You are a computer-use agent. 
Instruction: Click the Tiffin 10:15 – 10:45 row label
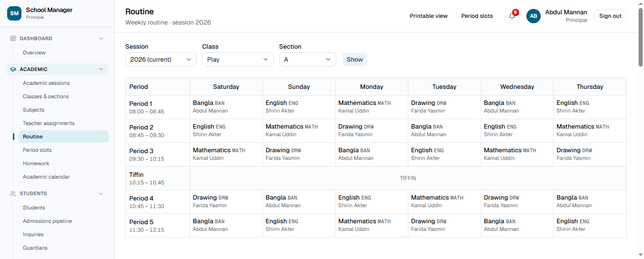click(157, 178)
